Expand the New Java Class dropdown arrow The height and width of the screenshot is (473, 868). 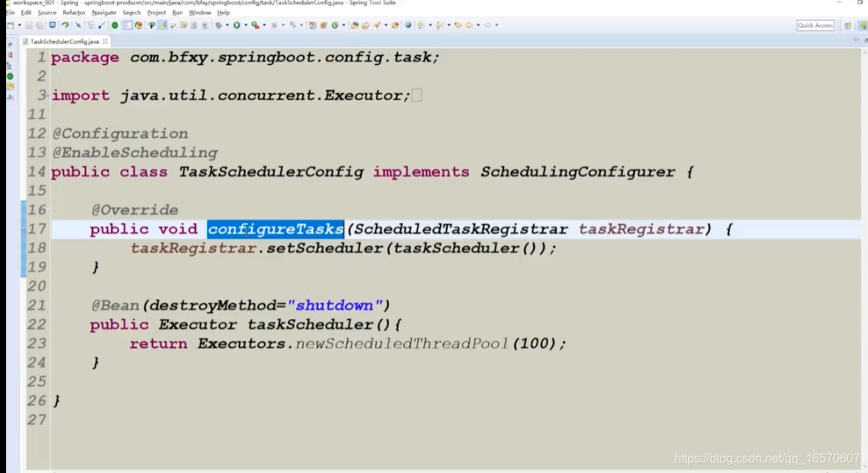(x=343, y=25)
